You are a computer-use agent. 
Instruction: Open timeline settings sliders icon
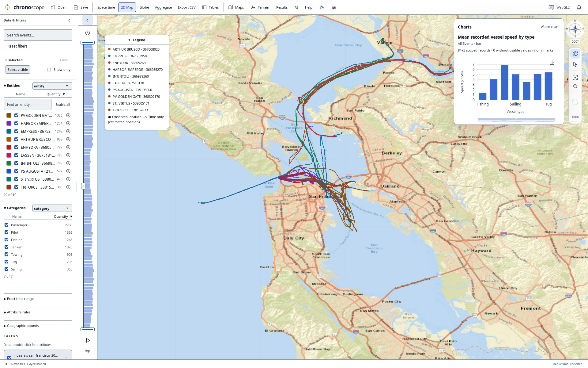pyautogui.click(x=88, y=352)
